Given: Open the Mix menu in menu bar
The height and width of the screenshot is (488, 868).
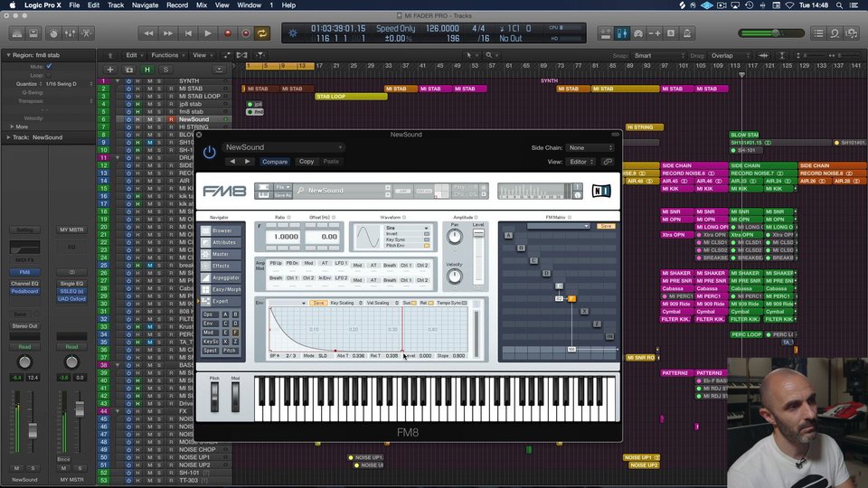Looking at the screenshot, I should click(202, 5).
